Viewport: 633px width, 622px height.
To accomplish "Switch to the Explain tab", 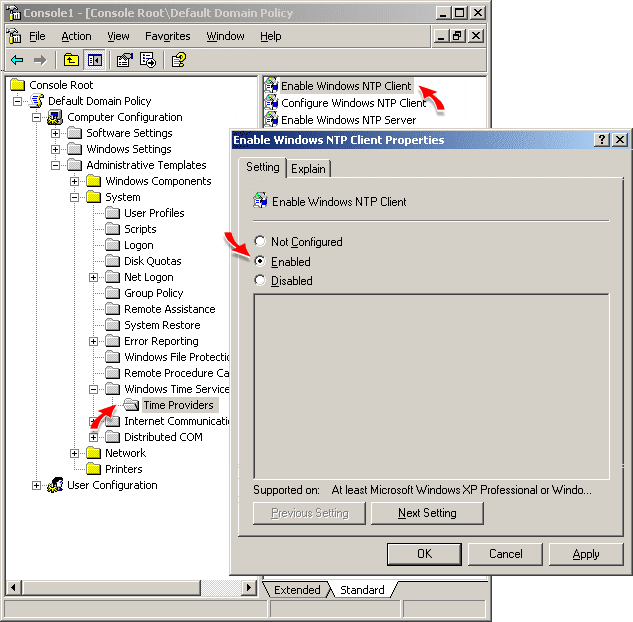I will click(x=308, y=169).
